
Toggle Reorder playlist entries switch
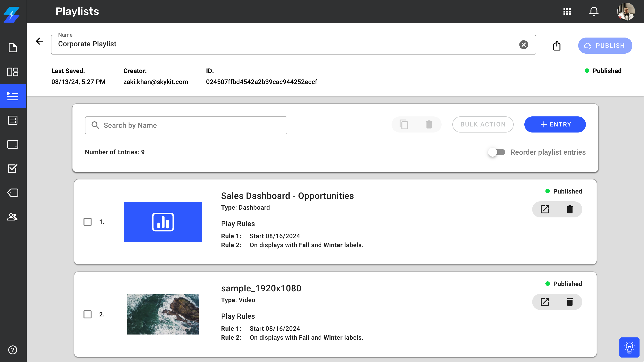(497, 152)
